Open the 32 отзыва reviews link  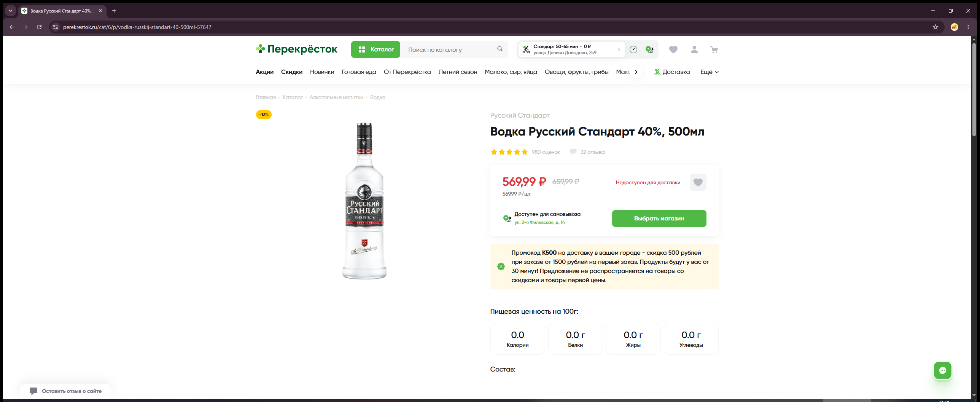(592, 152)
